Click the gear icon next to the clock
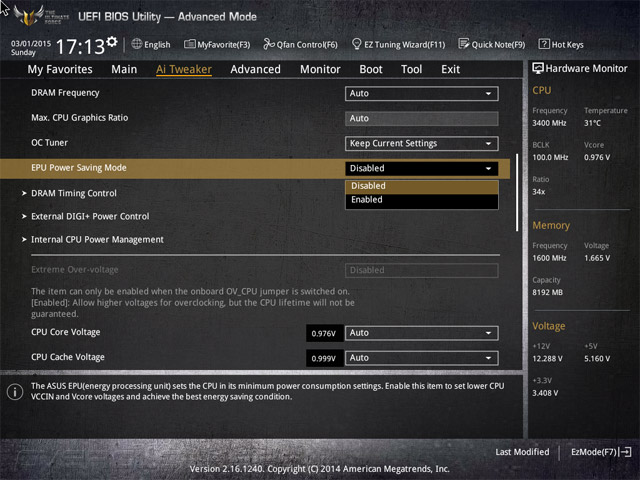This screenshot has width=640, height=480. coord(112,42)
